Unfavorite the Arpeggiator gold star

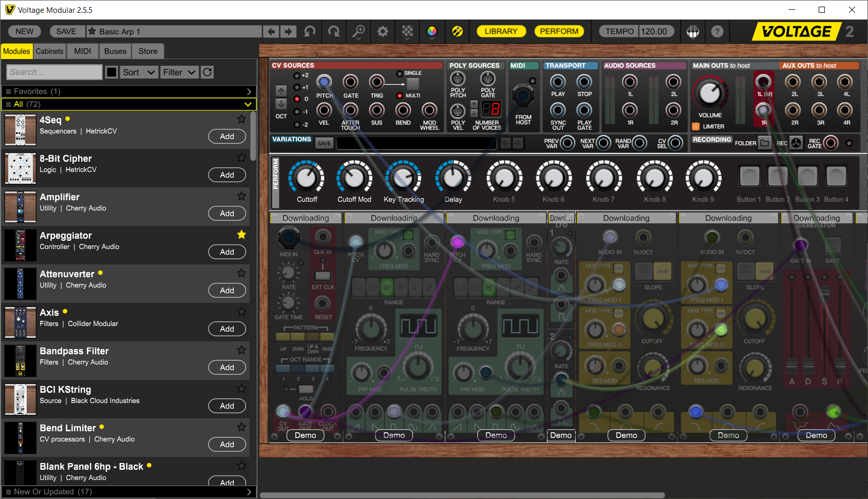pyautogui.click(x=241, y=234)
